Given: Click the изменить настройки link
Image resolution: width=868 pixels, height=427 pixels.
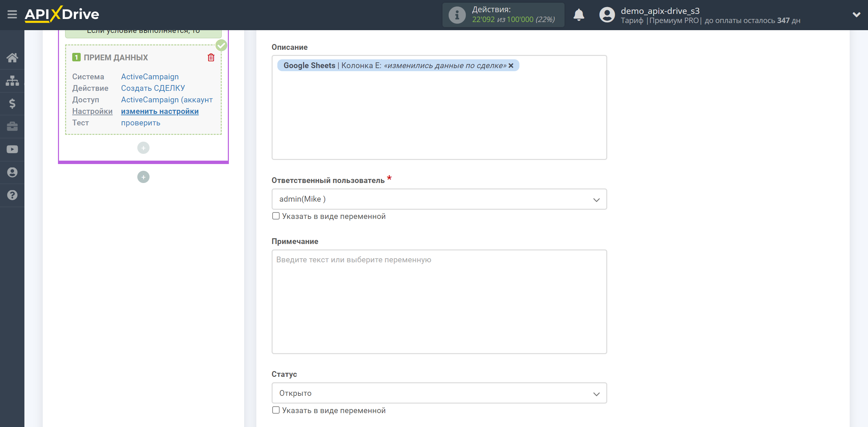Looking at the screenshot, I should (160, 111).
